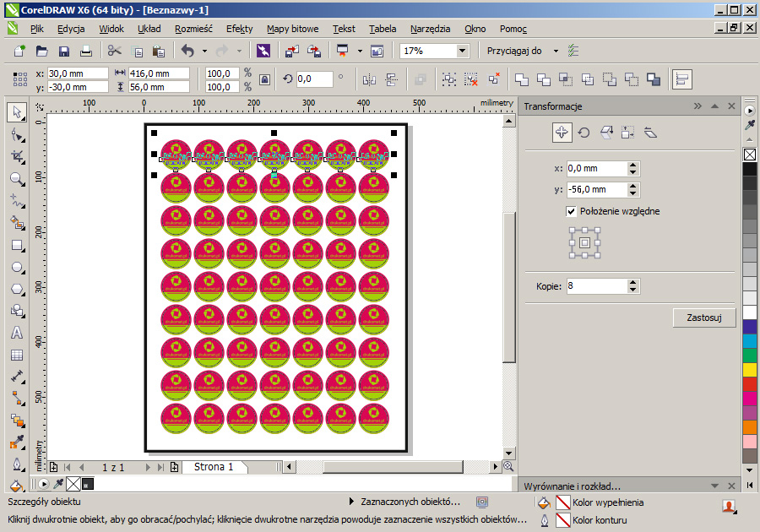Click the Zastosuj button
760x532 pixels.
tap(704, 318)
